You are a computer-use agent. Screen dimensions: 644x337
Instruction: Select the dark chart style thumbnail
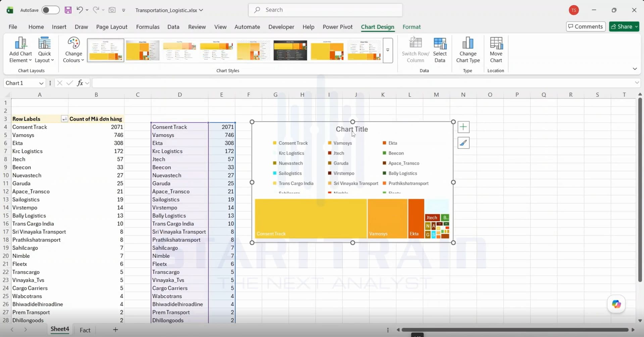(290, 50)
